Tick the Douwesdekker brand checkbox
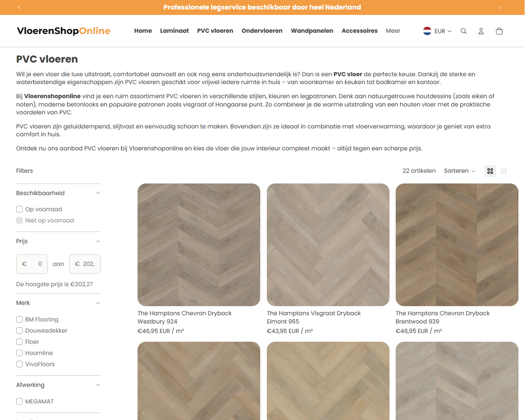Screen dimensions: 525x420 (19, 330)
